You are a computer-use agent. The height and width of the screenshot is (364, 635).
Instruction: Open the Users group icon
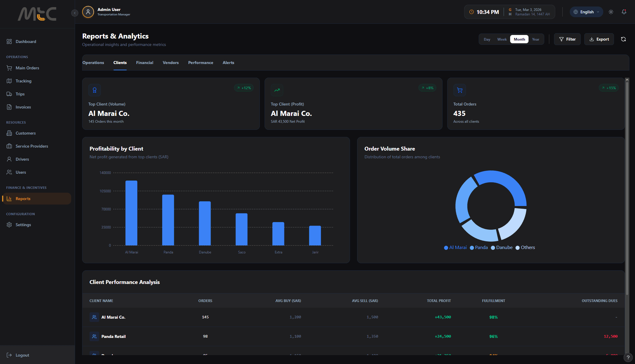click(x=9, y=172)
